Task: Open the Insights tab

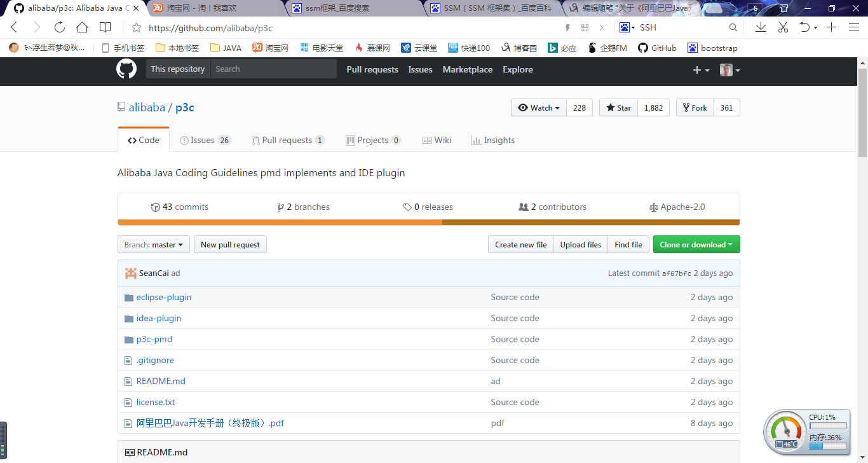Action: (x=493, y=140)
